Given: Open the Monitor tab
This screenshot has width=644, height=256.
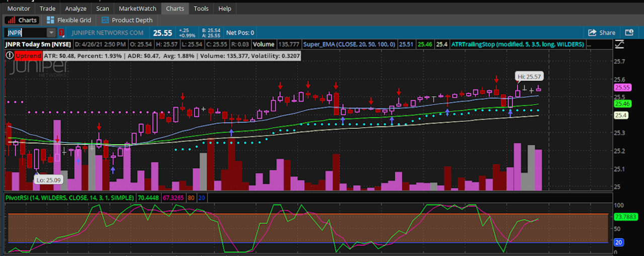Looking at the screenshot, I should point(19,9).
